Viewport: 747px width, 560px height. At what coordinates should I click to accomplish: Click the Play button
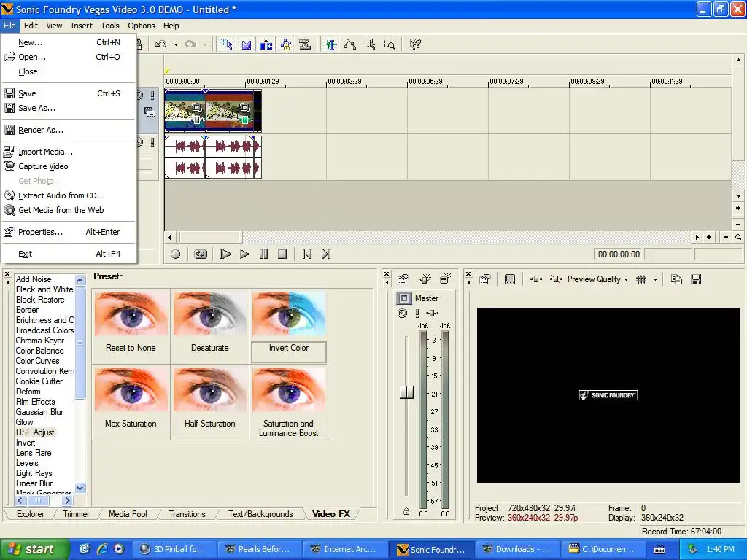coord(244,254)
